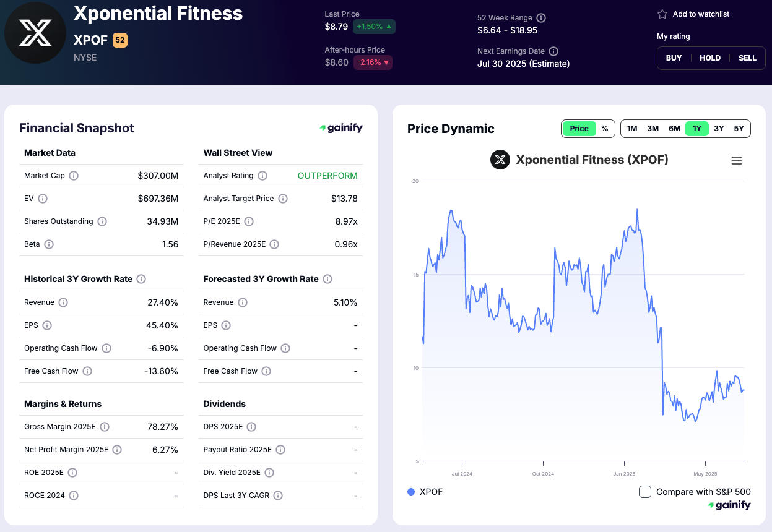Click the gainify logo in Financial Snapshot
Viewport: 772px width, 532px height.
(341, 128)
